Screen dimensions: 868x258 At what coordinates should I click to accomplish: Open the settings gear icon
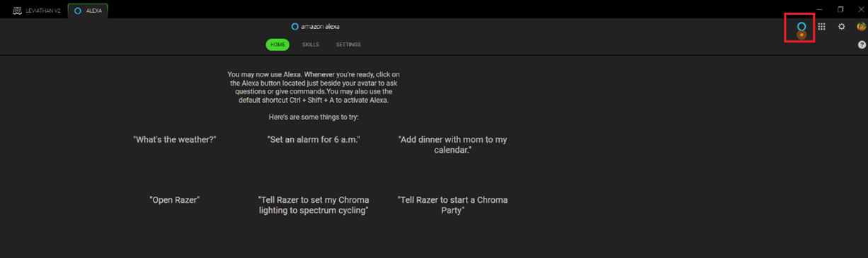point(841,27)
